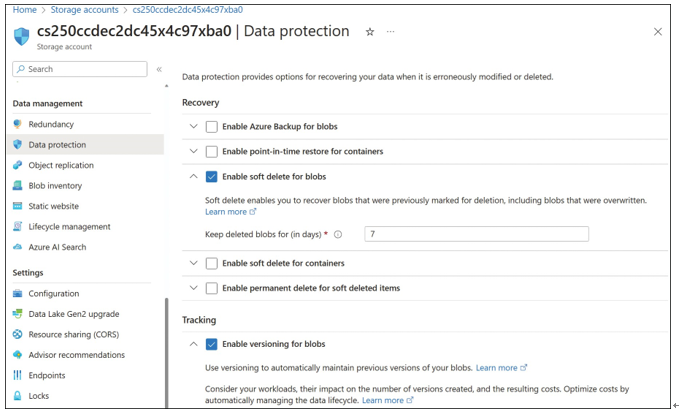Click the Blob inventory icon

pyautogui.click(x=17, y=185)
